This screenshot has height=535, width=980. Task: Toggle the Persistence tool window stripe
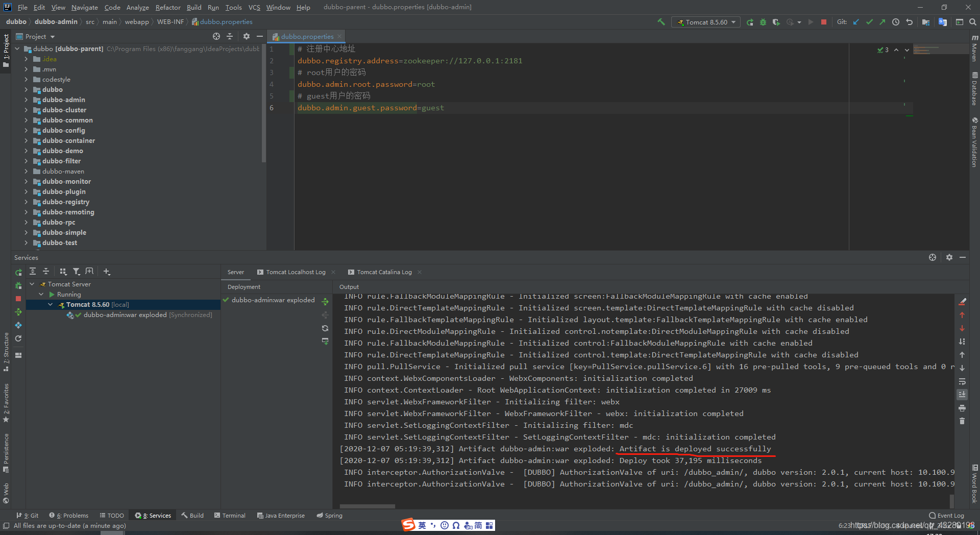(x=6, y=453)
